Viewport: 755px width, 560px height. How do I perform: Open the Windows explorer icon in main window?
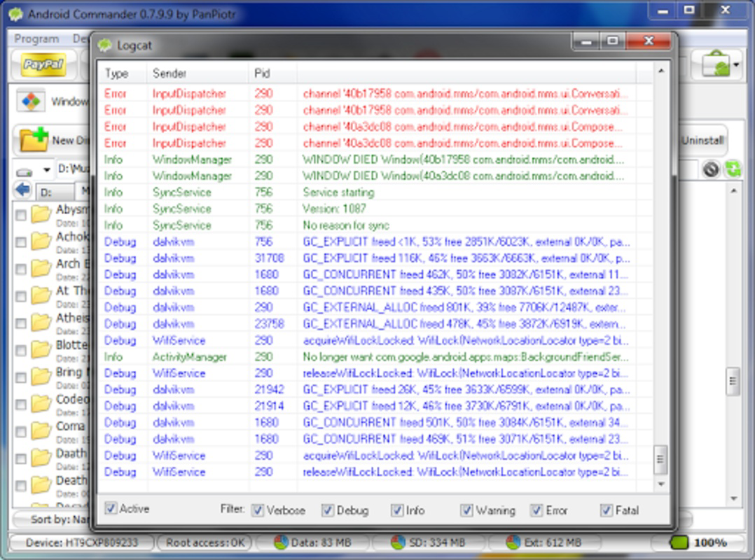point(32,101)
